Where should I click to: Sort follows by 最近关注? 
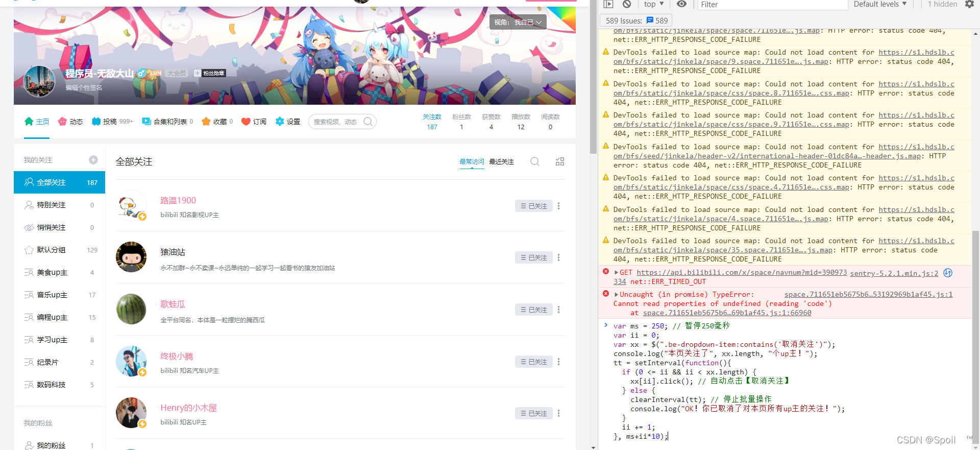501,161
